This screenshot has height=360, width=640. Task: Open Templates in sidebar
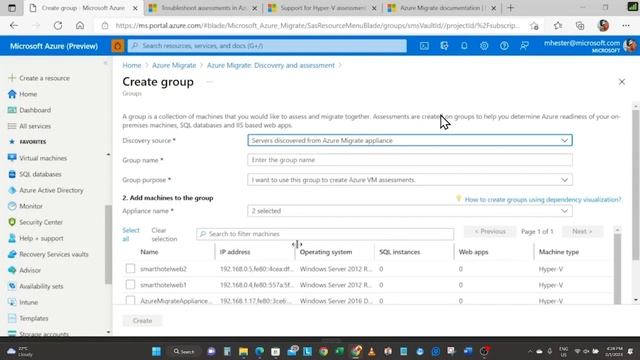coord(33,318)
